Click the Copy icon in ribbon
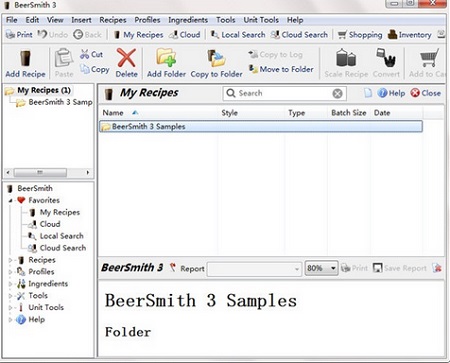This screenshot has width=450, height=363. 85,69
